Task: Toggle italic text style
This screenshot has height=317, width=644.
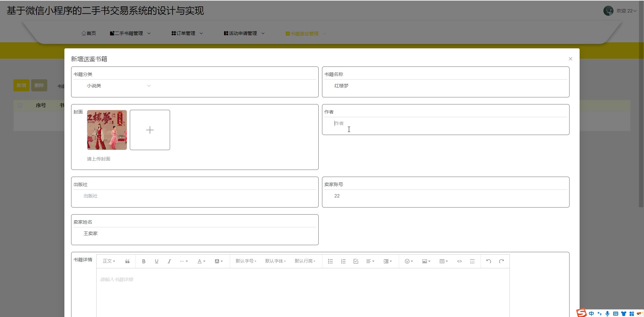Action: pos(169,261)
